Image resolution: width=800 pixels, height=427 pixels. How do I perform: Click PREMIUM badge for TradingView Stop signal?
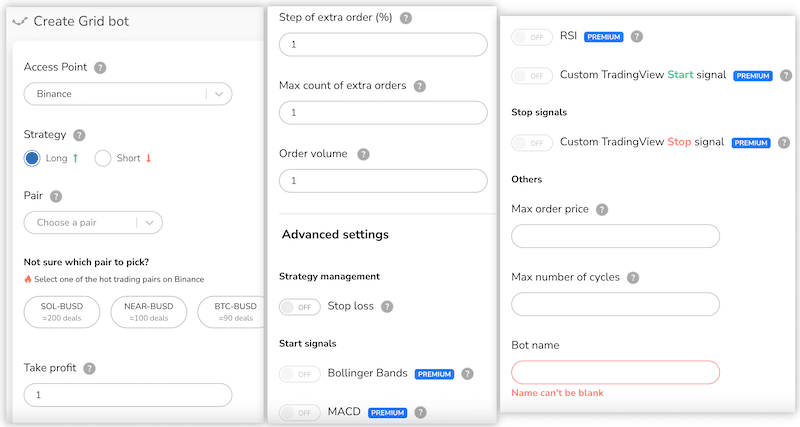coord(751,143)
